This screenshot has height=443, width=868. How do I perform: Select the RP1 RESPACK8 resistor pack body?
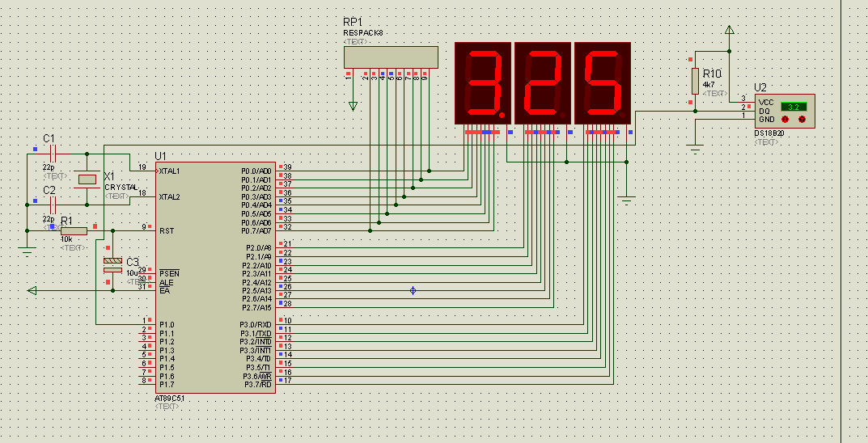coord(391,57)
